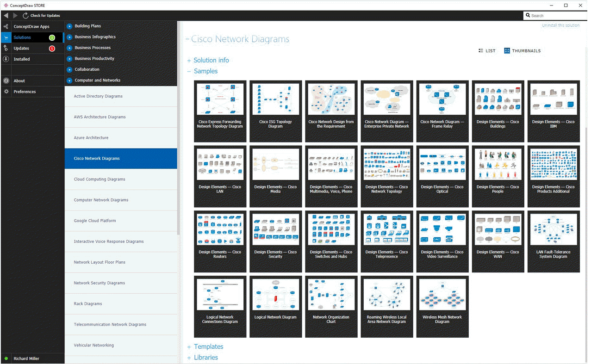Open the Preferences page

[x=32, y=92]
